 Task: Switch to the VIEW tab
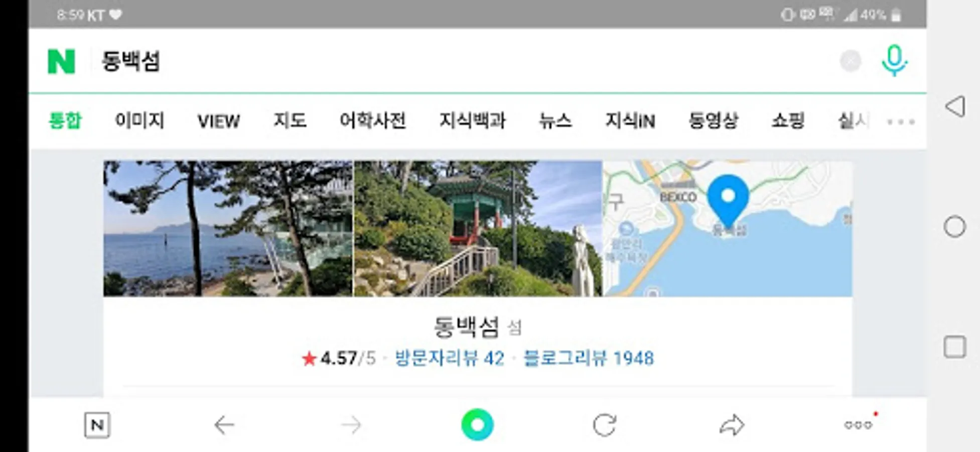pyautogui.click(x=219, y=122)
